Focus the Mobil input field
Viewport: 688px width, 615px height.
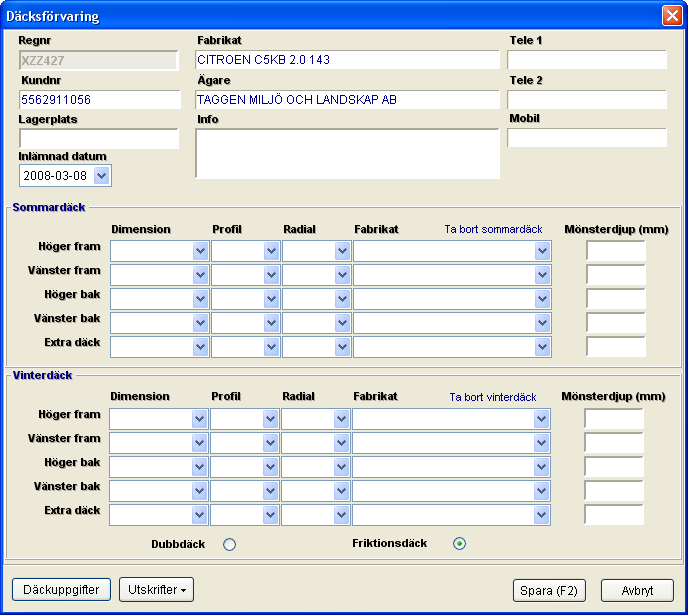click(587, 138)
